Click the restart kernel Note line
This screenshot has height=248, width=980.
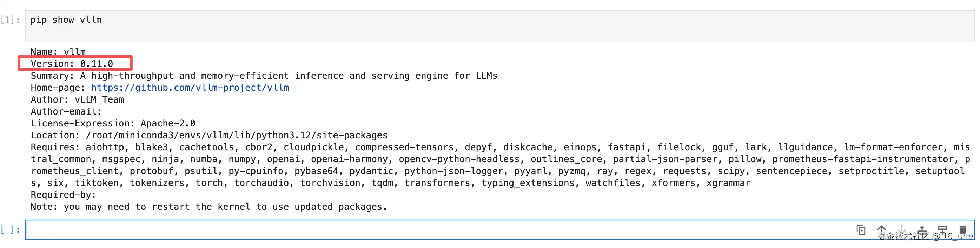(208, 207)
